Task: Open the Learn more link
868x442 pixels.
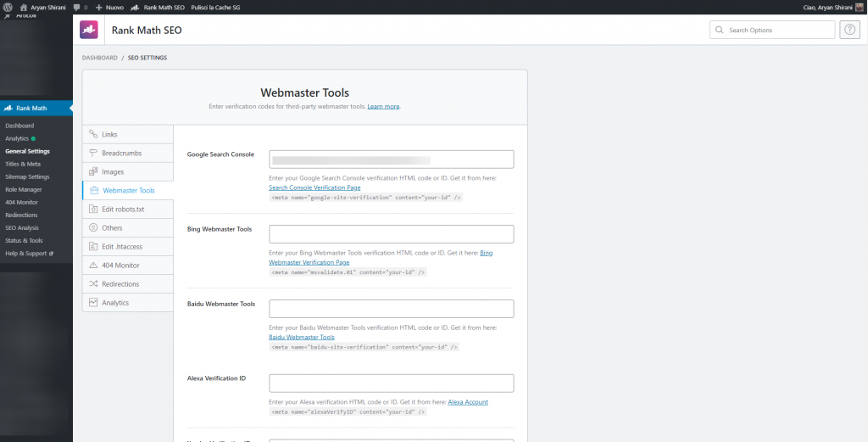Action: (383, 107)
